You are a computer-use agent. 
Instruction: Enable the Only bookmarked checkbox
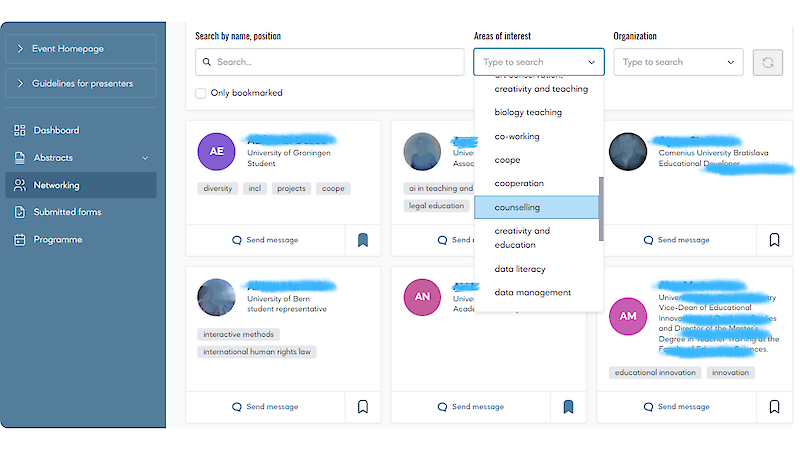(201, 93)
